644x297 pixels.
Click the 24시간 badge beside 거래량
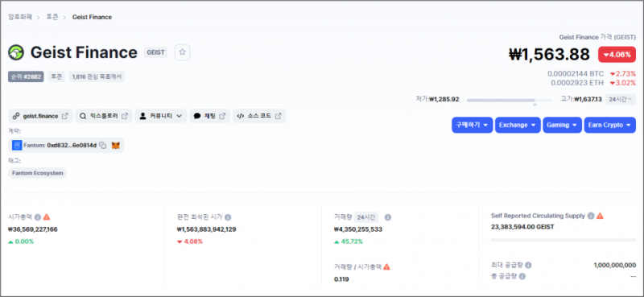(x=366, y=217)
